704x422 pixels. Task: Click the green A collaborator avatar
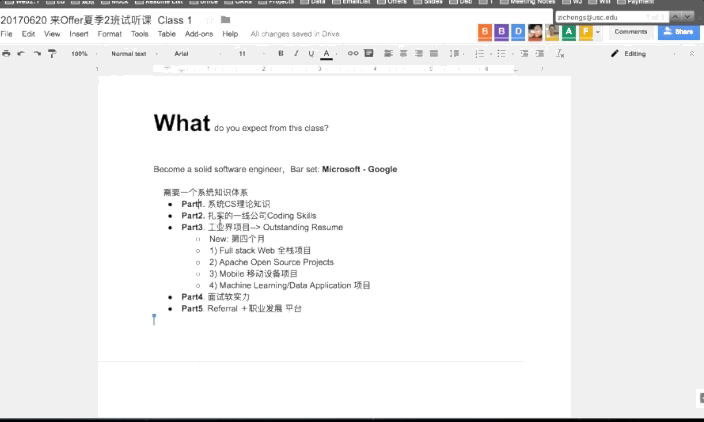[x=568, y=32]
